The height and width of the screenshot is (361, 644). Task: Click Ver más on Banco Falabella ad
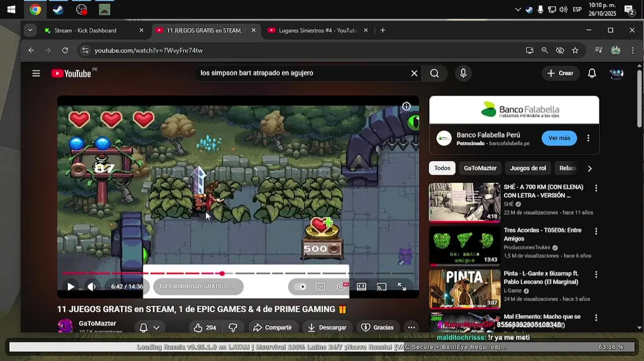(559, 138)
